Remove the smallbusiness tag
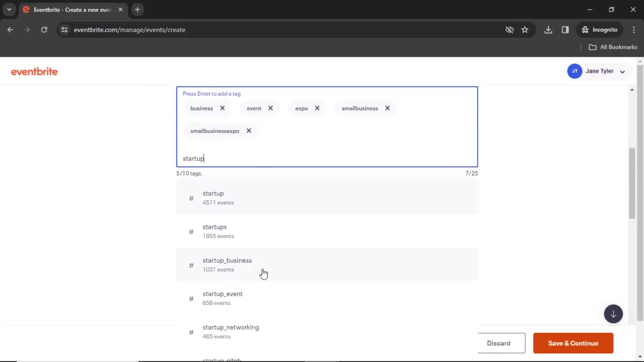Screen dimensions: 644x362 point(387,108)
